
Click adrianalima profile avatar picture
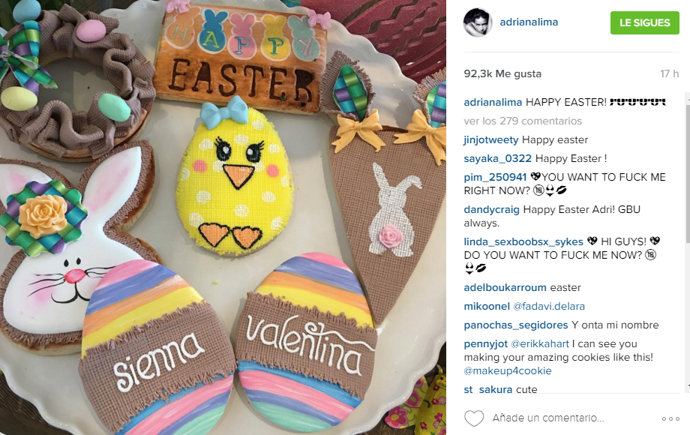tap(477, 22)
